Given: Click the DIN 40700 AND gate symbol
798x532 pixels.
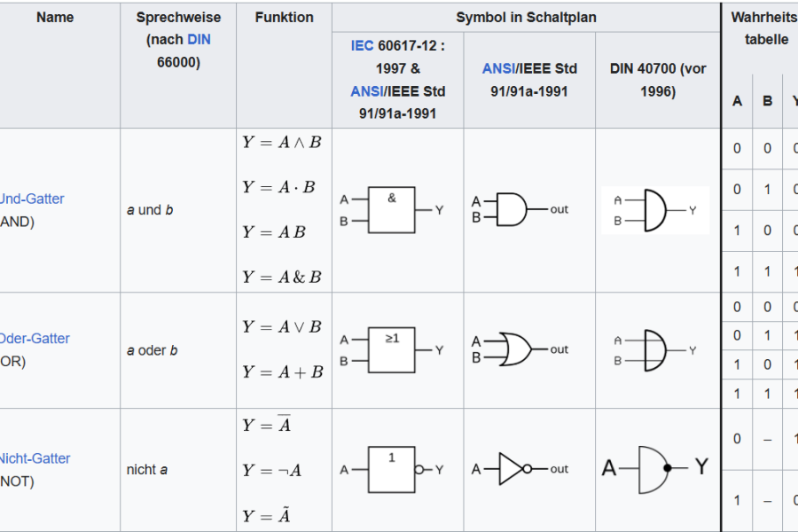Looking at the screenshot, I should 655,210.
